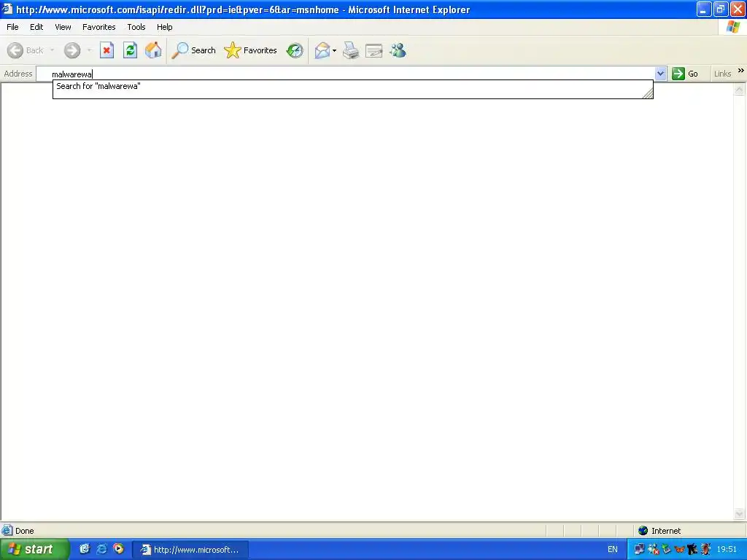Go to the Home page icon
Viewport: 747px width, 560px height.
pos(153,50)
